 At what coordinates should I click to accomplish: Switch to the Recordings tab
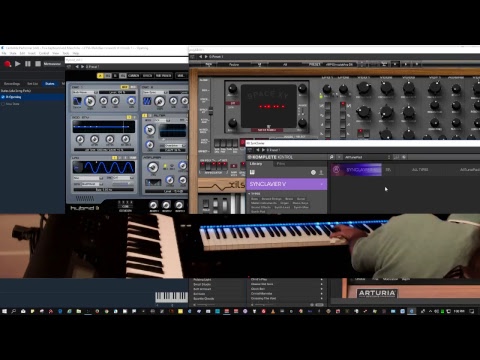[x=12, y=84]
